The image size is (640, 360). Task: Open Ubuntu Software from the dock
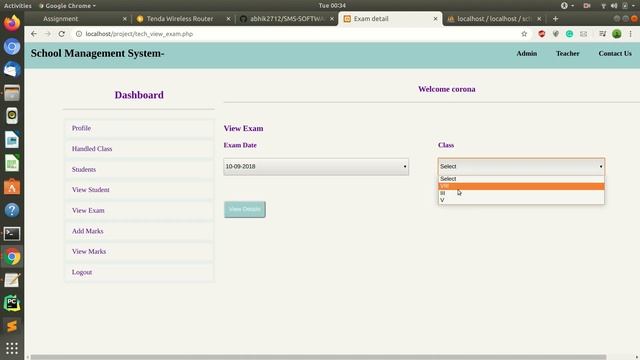click(x=12, y=187)
